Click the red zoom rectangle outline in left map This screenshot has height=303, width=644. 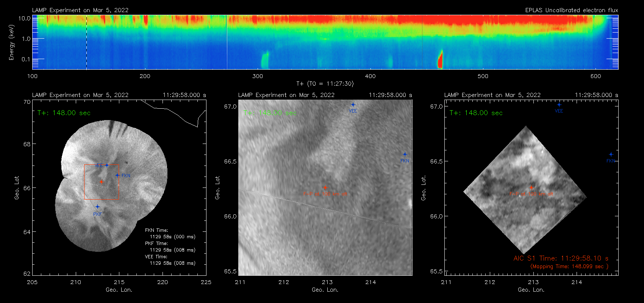tap(102, 182)
